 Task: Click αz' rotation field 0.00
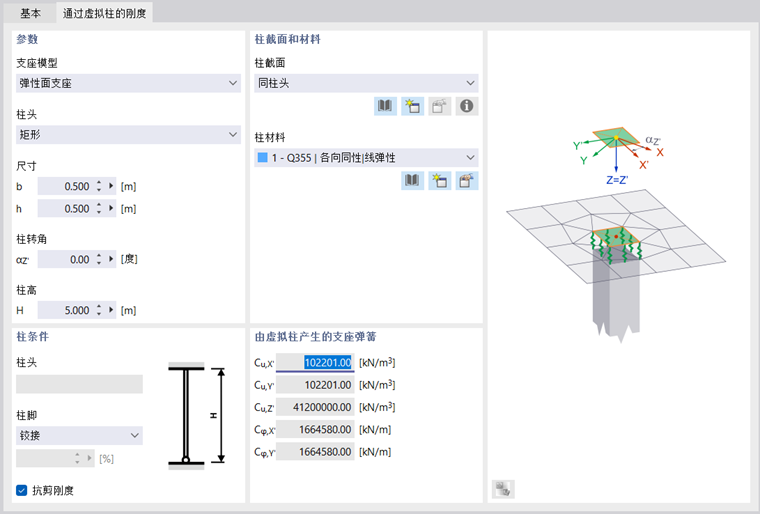65,259
